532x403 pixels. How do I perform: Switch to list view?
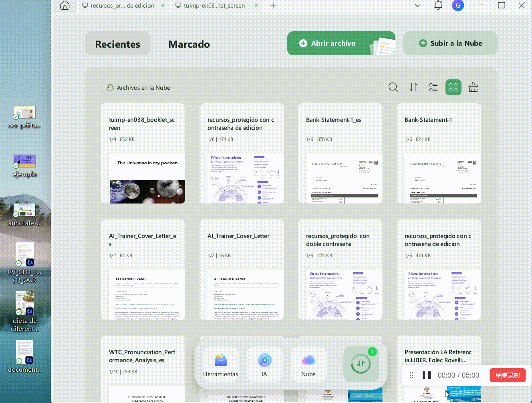tap(433, 87)
